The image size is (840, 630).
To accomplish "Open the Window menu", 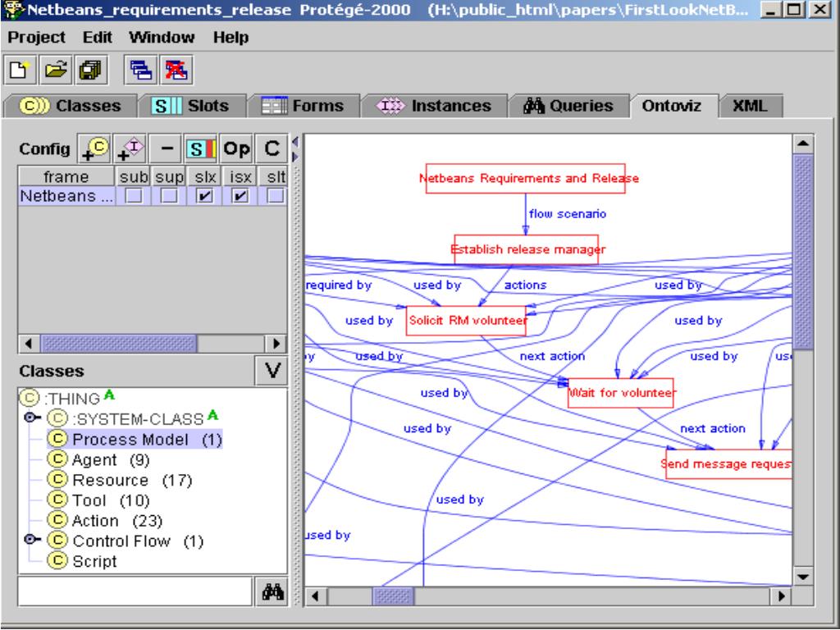I will 162,38.
